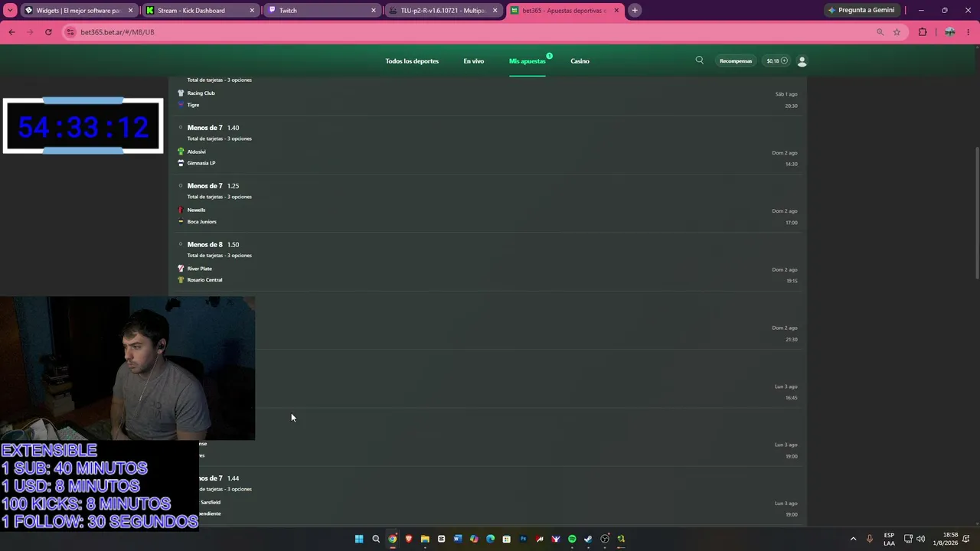Image resolution: width=980 pixels, height=551 pixels.
Task: Click the streamer webcam overlay
Action: click(127, 369)
